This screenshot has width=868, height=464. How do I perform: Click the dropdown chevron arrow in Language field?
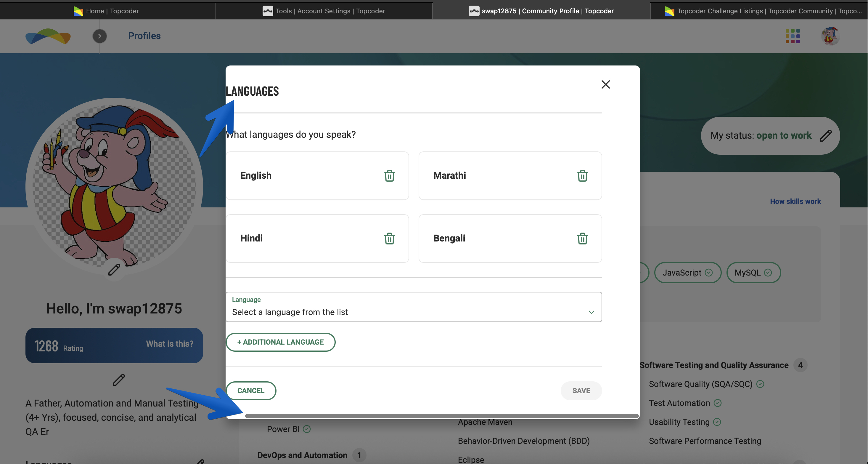pos(591,312)
